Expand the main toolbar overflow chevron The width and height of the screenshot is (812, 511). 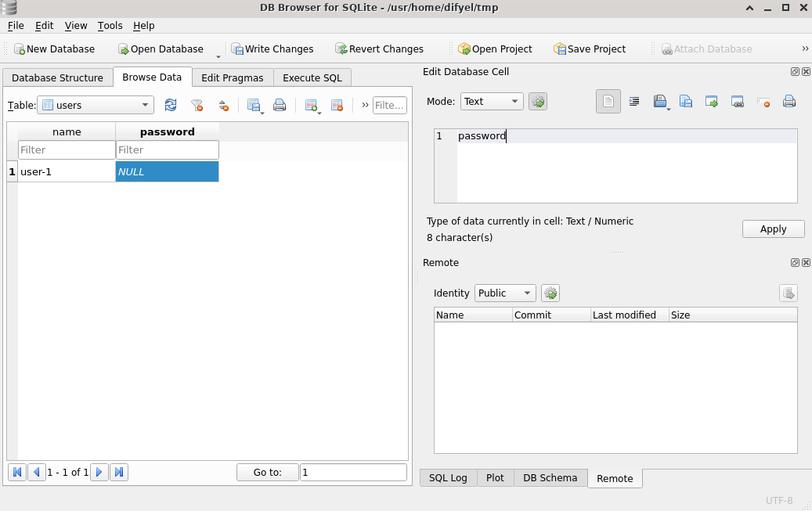pyautogui.click(x=805, y=49)
